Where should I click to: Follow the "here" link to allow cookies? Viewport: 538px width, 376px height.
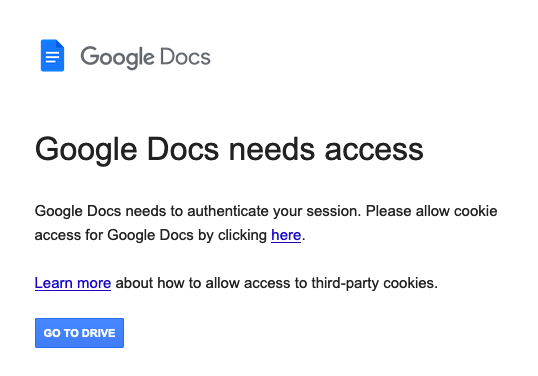point(286,235)
